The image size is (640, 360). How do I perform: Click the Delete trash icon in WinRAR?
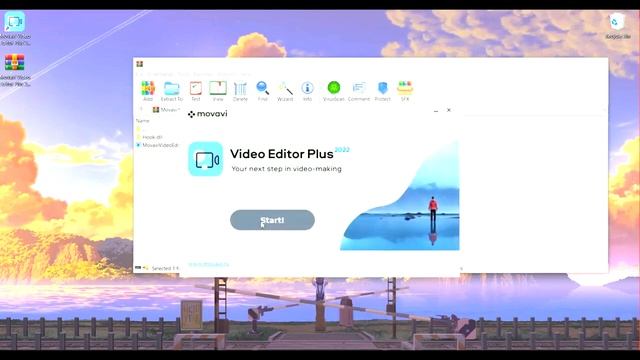point(240,91)
